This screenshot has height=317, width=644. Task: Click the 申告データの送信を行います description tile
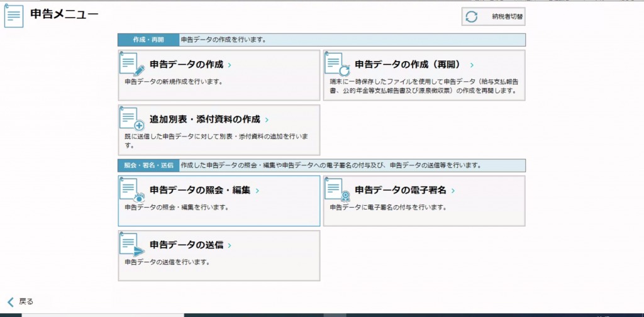click(166, 262)
